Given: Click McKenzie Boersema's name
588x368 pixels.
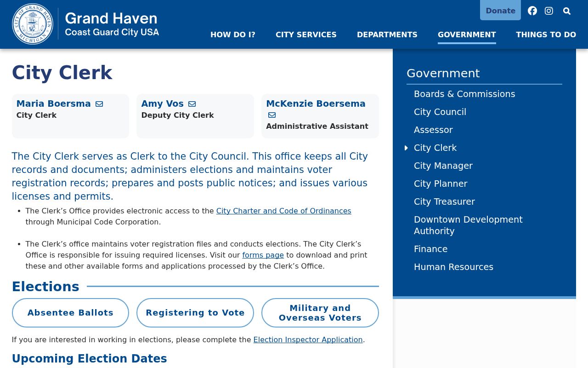Looking at the screenshot, I should point(316,104).
